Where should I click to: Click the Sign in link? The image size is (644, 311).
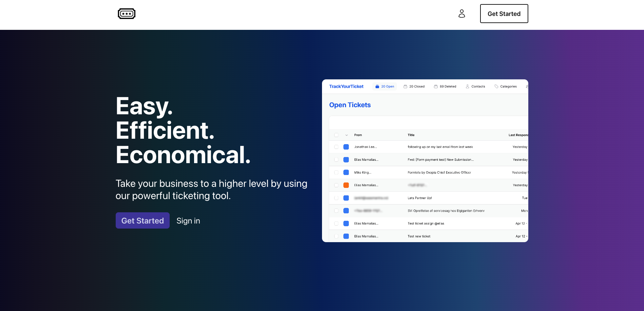coord(188,221)
